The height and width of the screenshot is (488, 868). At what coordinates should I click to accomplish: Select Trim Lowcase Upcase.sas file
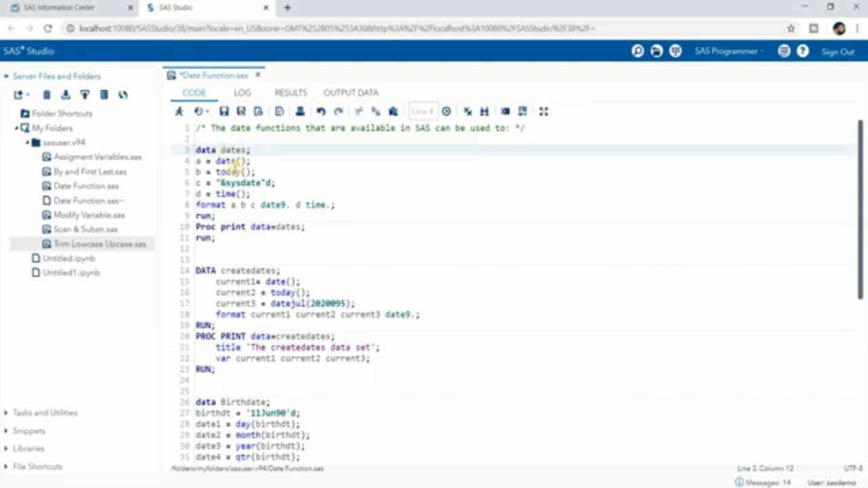click(100, 244)
